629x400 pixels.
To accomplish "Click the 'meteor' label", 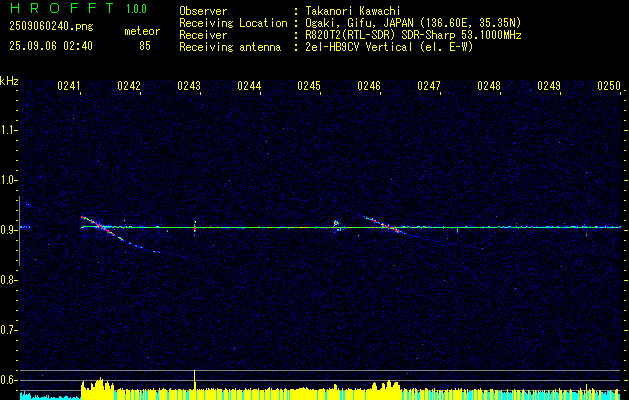I will point(142,31).
